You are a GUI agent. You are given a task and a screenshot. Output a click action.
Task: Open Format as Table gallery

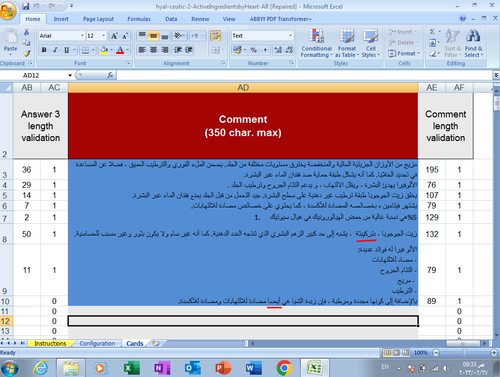pyautogui.click(x=347, y=43)
